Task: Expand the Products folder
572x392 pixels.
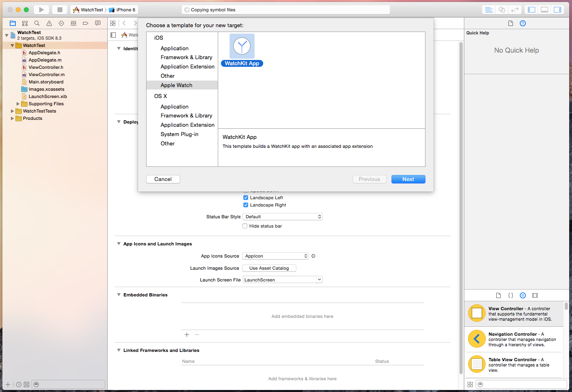Action: 12,118
